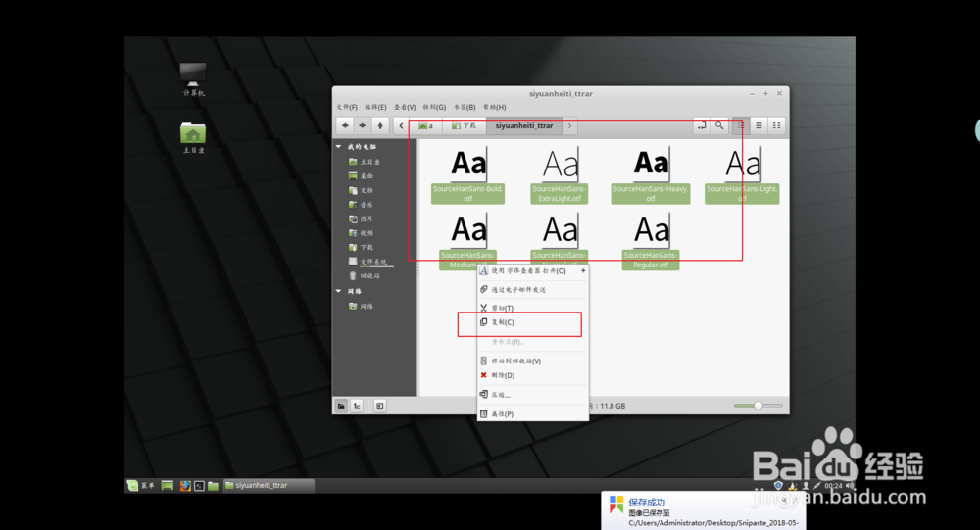
Task: Switch to list view
Action: click(x=759, y=125)
